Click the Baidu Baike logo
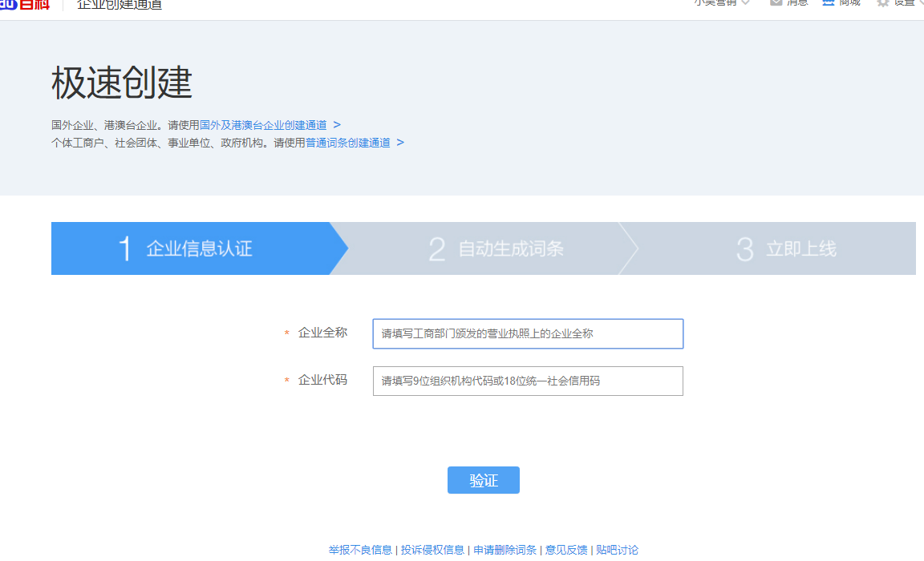Image resolution: width=924 pixels, height=561 pixels. click(25, 3)
